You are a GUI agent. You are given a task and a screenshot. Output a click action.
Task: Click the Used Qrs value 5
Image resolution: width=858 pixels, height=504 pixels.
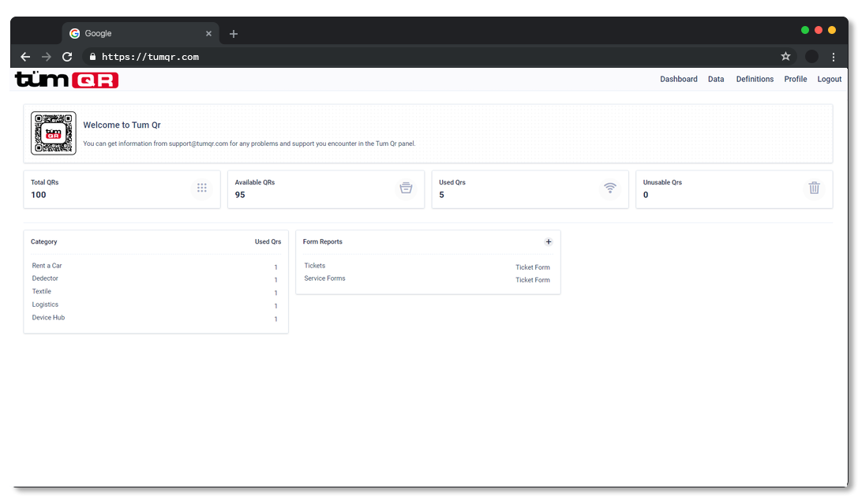coord(441,195)
